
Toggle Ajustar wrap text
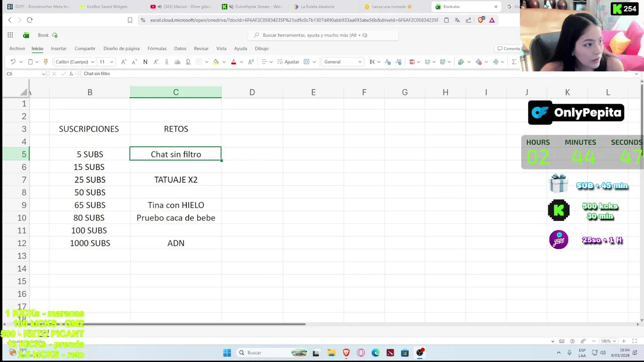tap(288, 62)
